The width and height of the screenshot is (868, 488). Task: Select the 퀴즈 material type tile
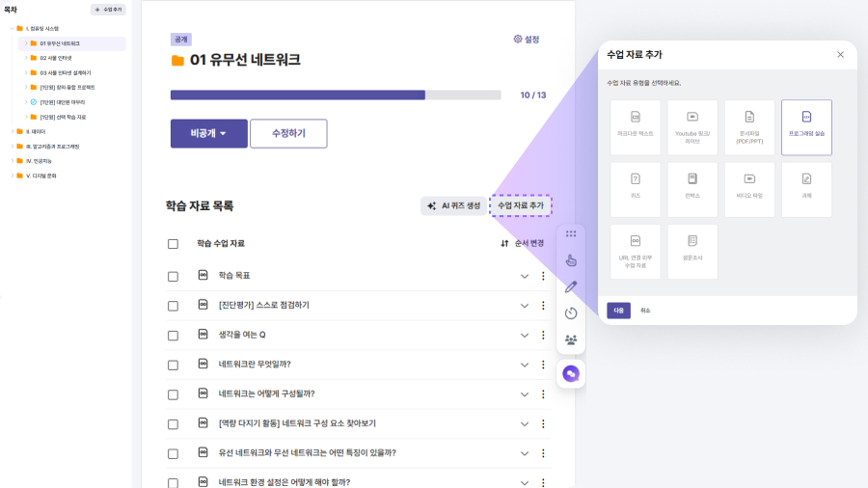coord(636,189)
